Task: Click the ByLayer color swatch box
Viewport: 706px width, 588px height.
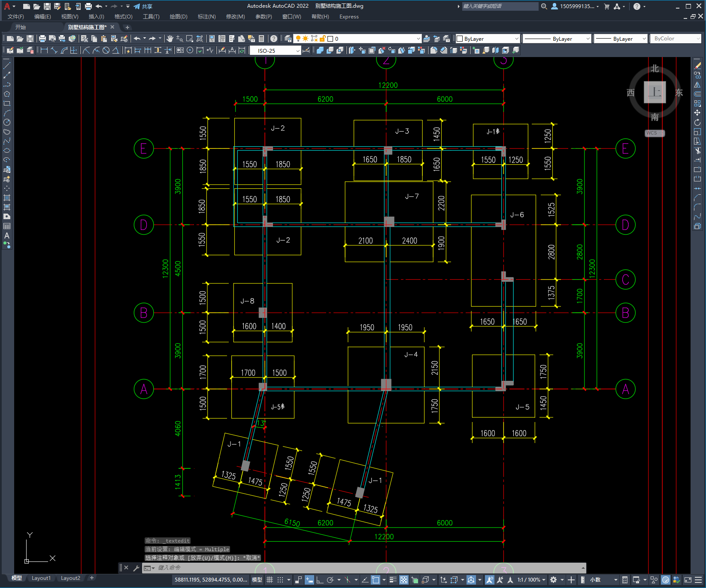Action: [x=460, y=39]
